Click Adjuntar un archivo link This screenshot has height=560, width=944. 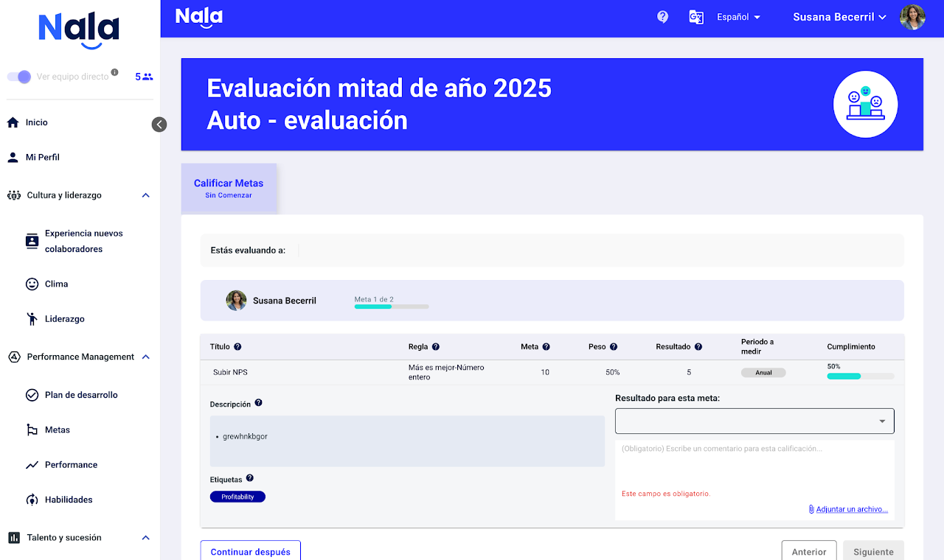tap(851, 509)
